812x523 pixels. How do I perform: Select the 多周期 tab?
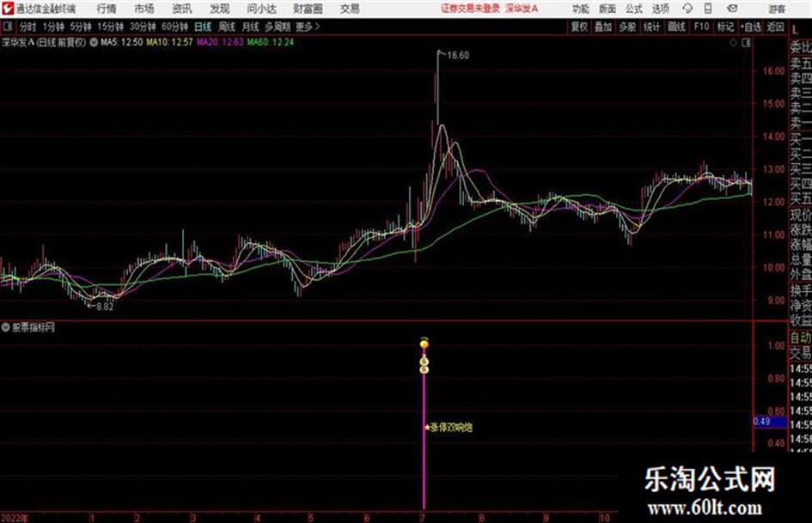278,27
